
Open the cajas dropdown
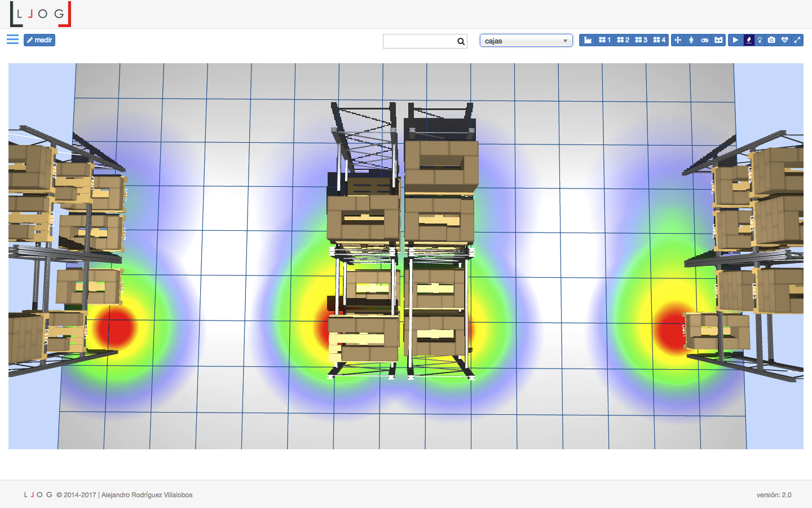526,41
